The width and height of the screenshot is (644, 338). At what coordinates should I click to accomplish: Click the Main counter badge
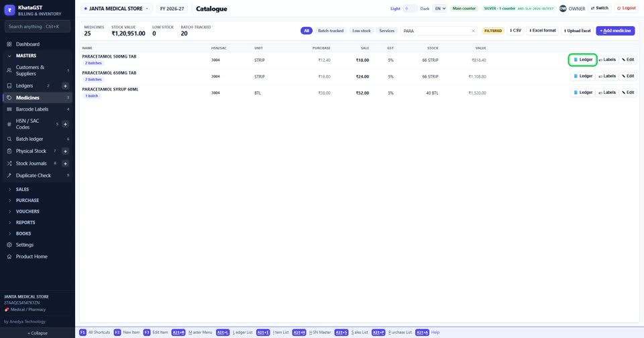tap(464, 8)
